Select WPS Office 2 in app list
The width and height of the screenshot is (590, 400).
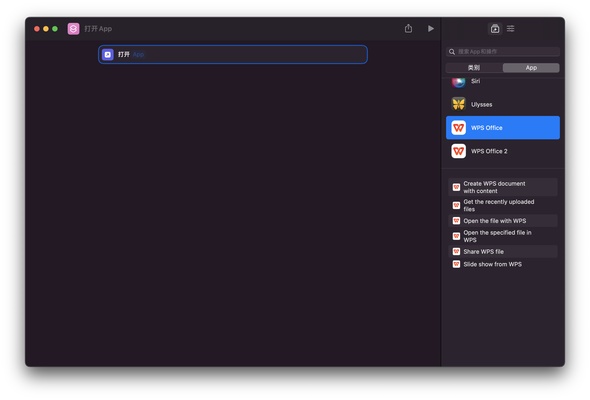[x=503, y=151]
